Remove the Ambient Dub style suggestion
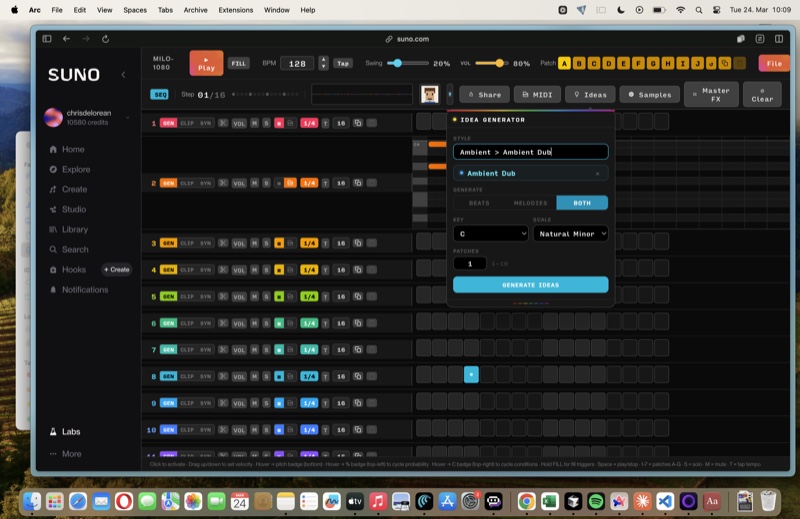 click(x=597, y=174)
